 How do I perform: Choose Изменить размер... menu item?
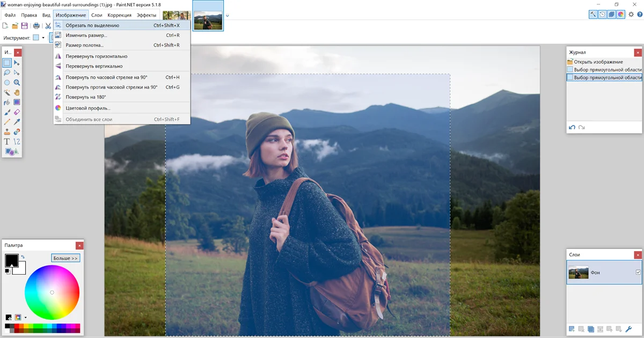(122, 35)
